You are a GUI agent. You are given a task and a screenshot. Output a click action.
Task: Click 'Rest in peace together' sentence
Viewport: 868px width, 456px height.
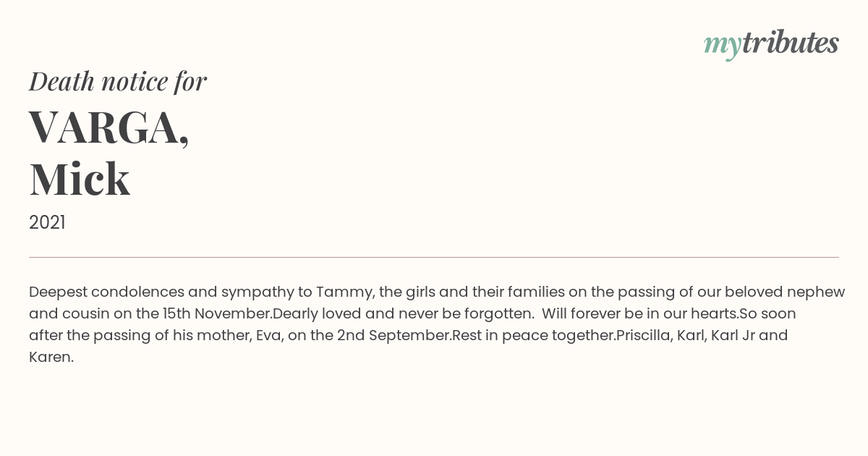[x=534, y=336]
